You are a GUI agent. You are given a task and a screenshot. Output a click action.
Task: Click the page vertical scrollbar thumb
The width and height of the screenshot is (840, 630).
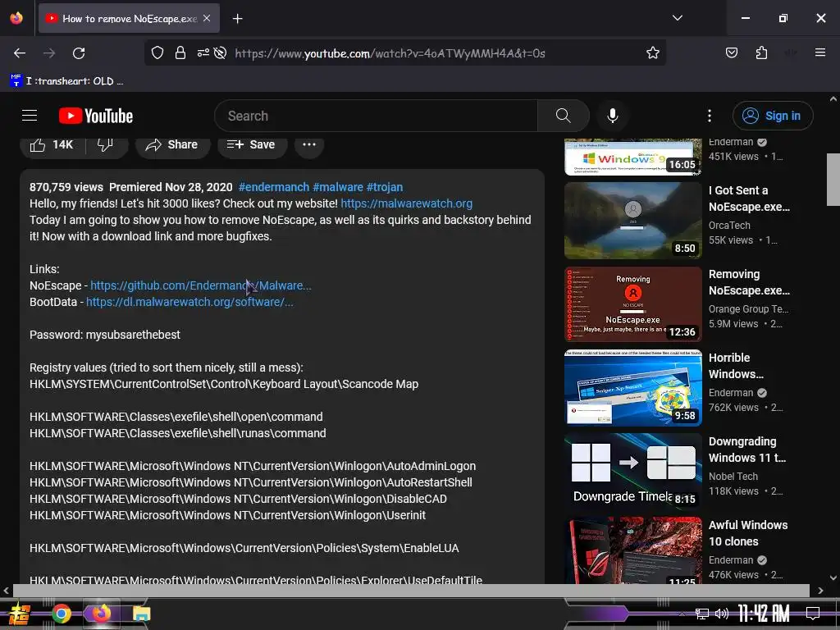pyautogui.click(x=833, y=180)
